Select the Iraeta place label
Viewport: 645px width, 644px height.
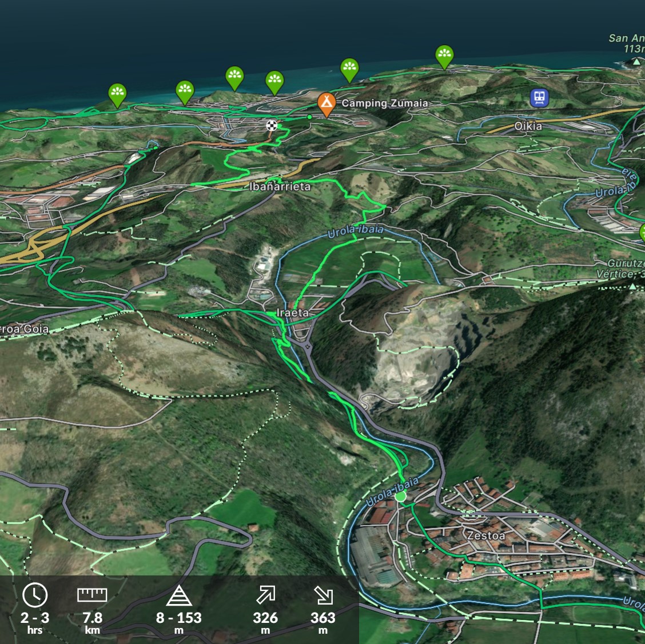(292, 313)
